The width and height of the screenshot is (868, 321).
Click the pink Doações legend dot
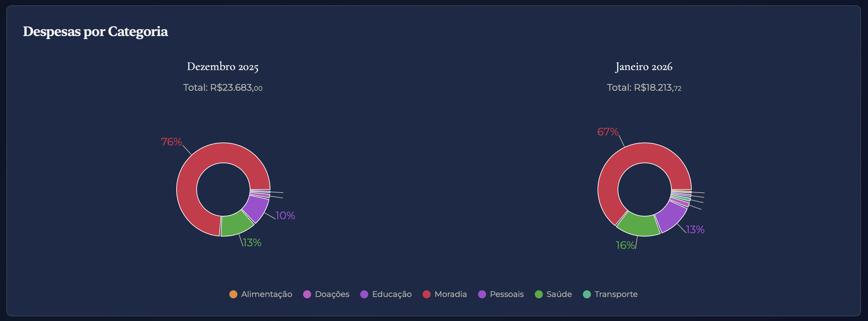(307, 294)
